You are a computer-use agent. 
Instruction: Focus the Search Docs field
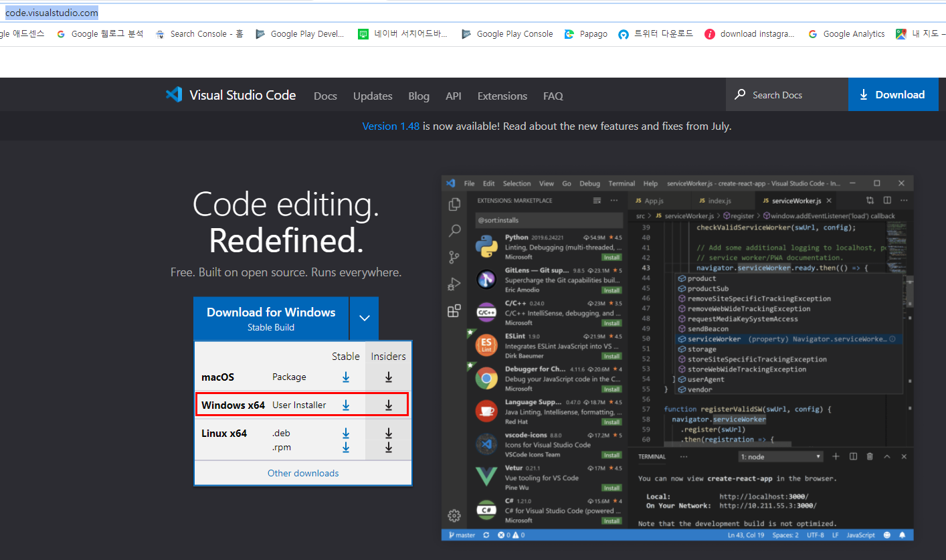pos(787,94)
